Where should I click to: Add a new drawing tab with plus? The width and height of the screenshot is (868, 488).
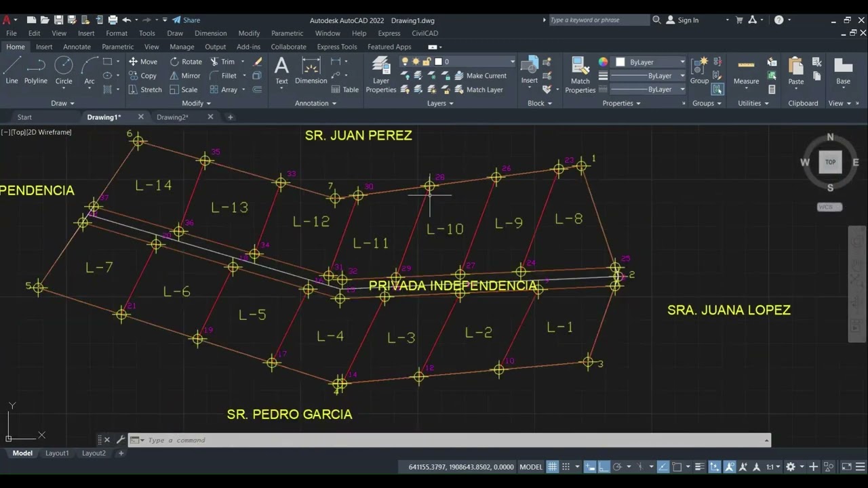230,117
